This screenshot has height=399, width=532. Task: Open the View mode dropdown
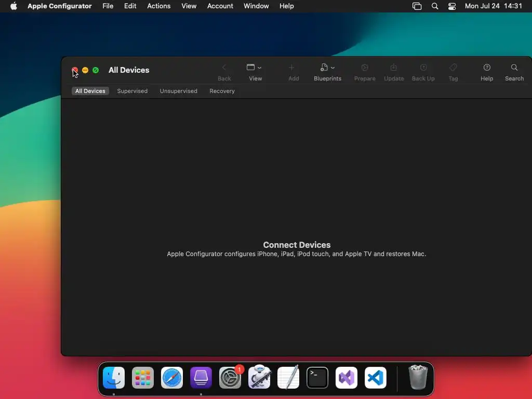255,72
